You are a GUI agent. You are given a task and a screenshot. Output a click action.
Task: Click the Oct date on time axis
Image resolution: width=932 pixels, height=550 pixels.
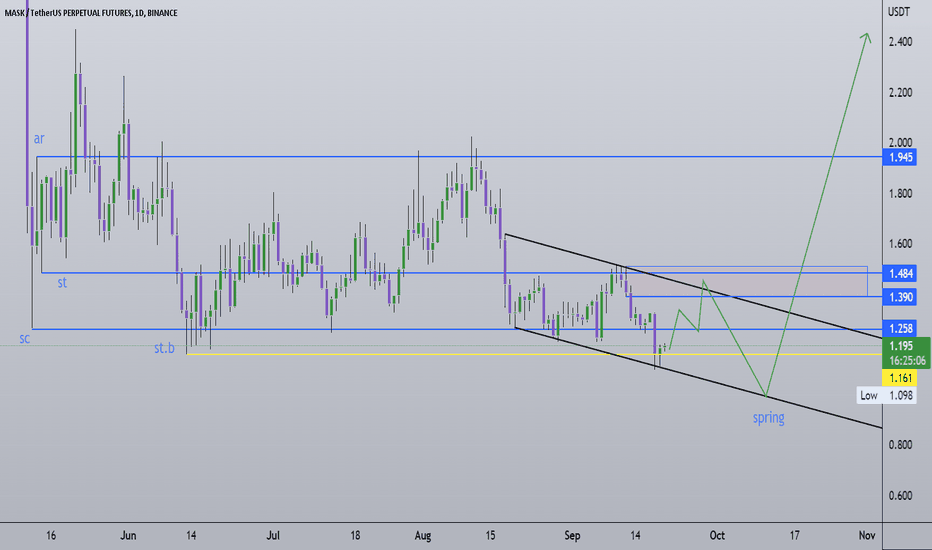pos(717,536)
